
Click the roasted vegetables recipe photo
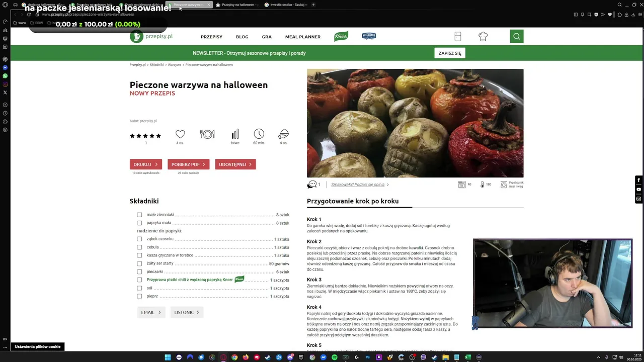coord(415,123)
